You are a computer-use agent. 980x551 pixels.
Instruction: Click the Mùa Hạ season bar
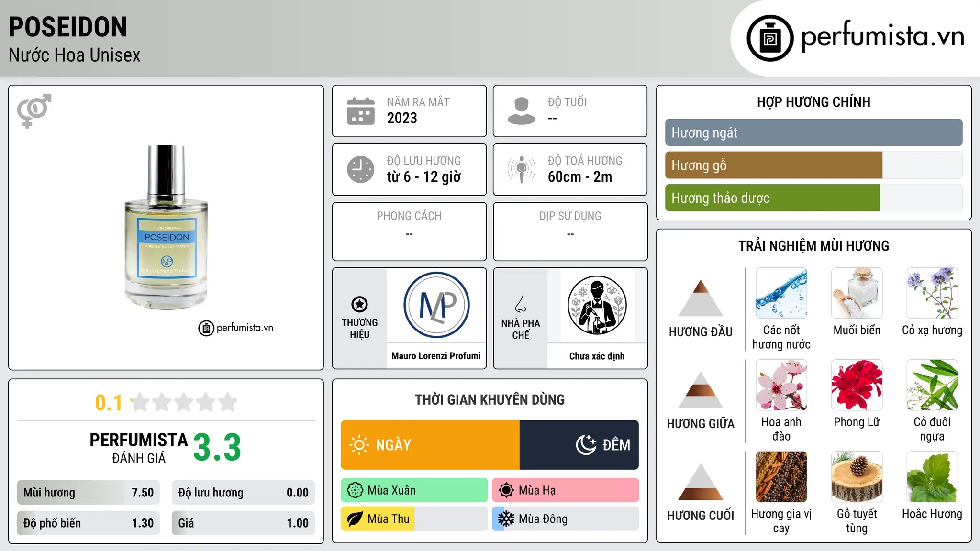[x=566, y=490]
